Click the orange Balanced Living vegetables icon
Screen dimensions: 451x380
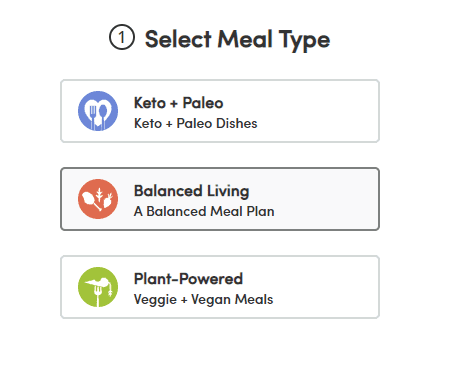click(x=98, y=199)
